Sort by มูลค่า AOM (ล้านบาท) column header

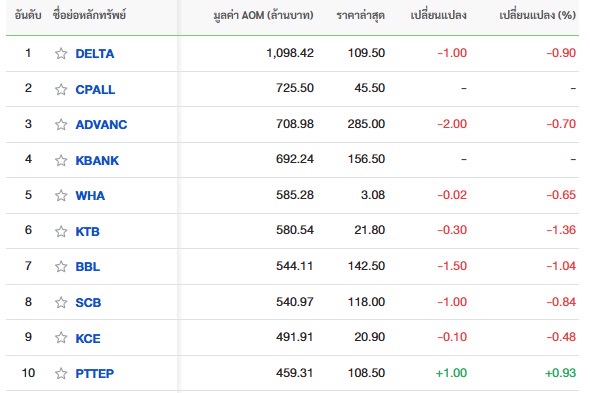(263, 15)
